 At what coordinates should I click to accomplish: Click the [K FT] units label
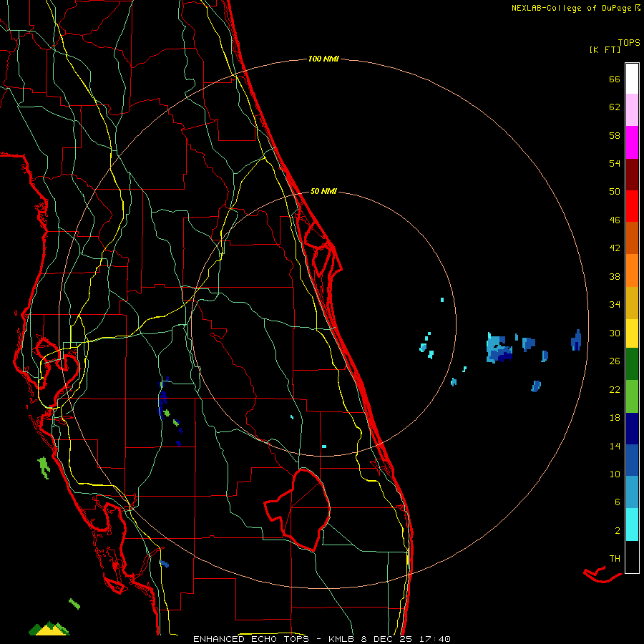pos(605,49)
